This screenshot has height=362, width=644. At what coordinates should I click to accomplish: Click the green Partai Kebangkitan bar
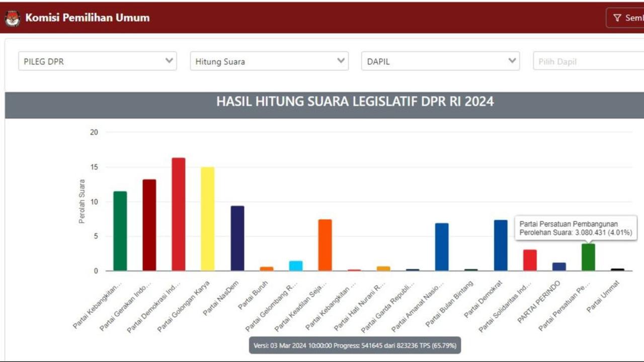(x=120, y=231)
